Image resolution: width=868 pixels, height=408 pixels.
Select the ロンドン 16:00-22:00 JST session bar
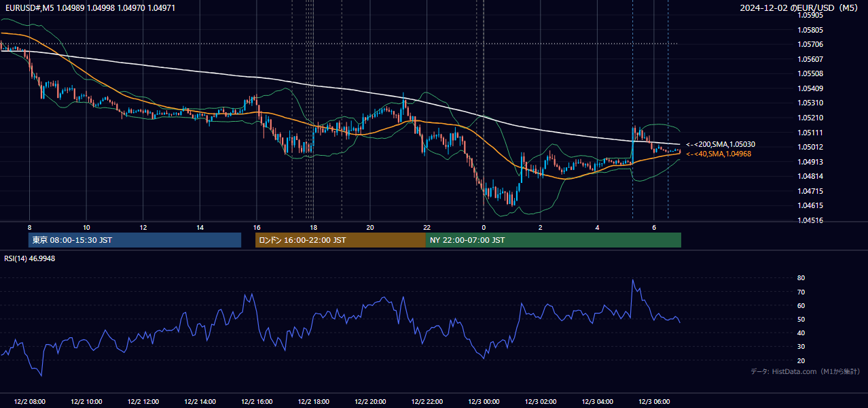[340, 240]
